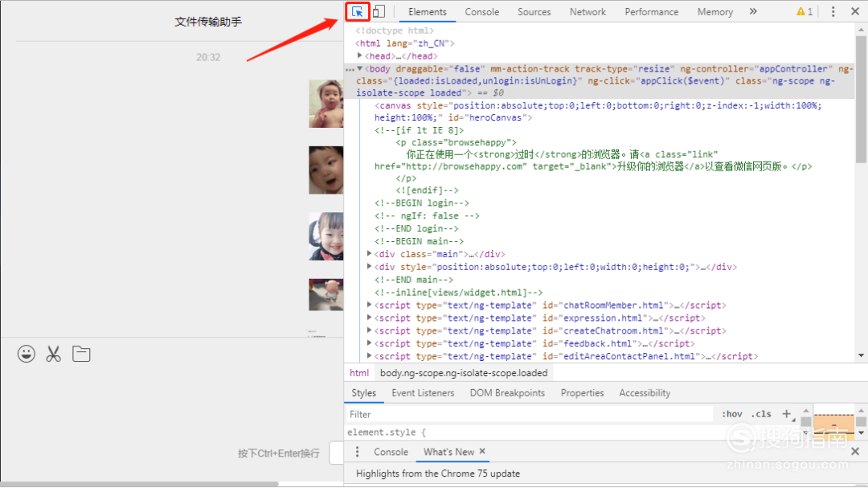Expand the editAreaContactPanel.html script node
This screenshot has height=492, width=868.
click(x=369, y=355)
